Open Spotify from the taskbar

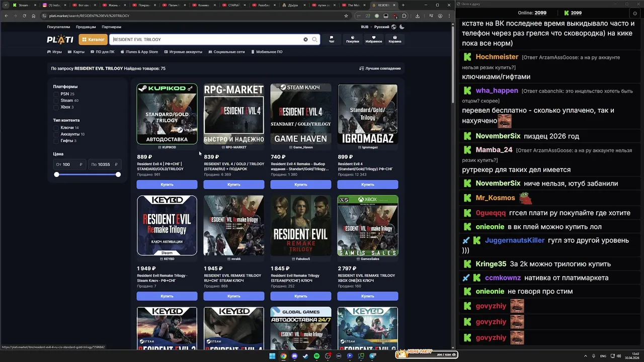tap(316, 356)
